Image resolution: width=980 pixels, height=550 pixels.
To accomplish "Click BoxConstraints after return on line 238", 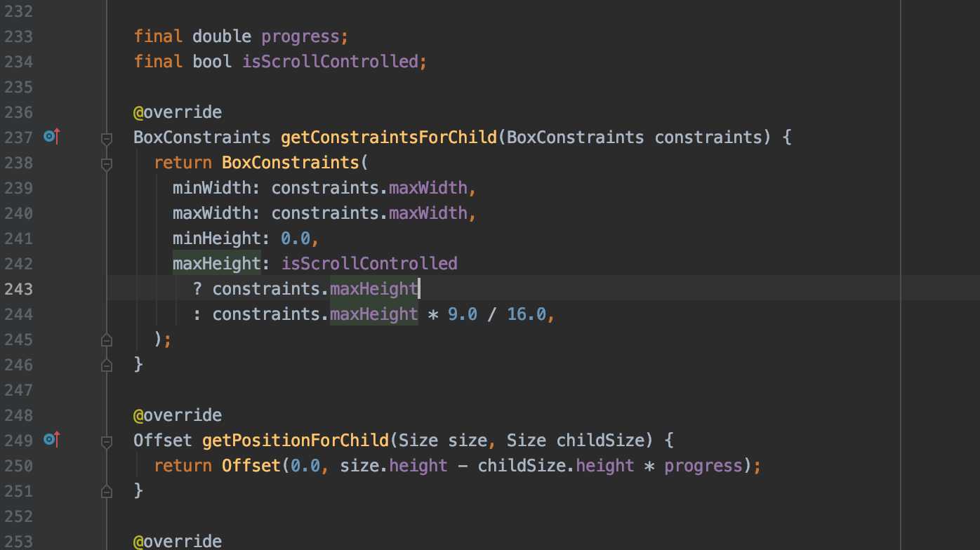I will coord(291,163).
